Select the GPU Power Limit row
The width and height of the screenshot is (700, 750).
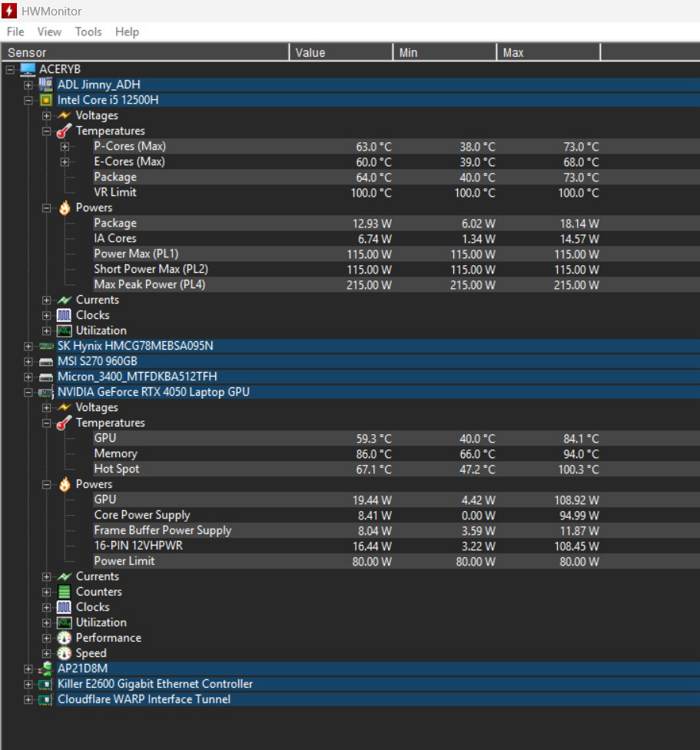coord(396,561)
